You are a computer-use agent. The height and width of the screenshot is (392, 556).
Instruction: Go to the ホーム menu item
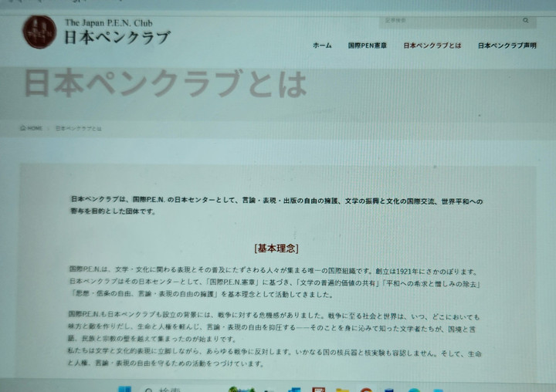click(322, 46)
